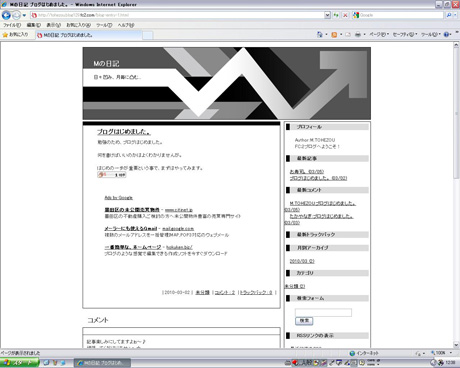Click the Mの日記 blog title in header

pyautogui.click(x=106, y=64)
